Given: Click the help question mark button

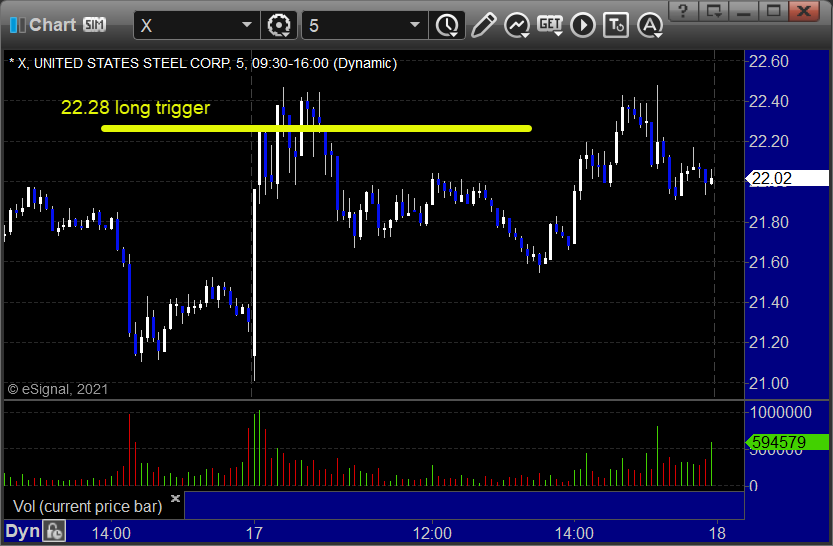Looking at the screenshot, I should pos(683,11).
